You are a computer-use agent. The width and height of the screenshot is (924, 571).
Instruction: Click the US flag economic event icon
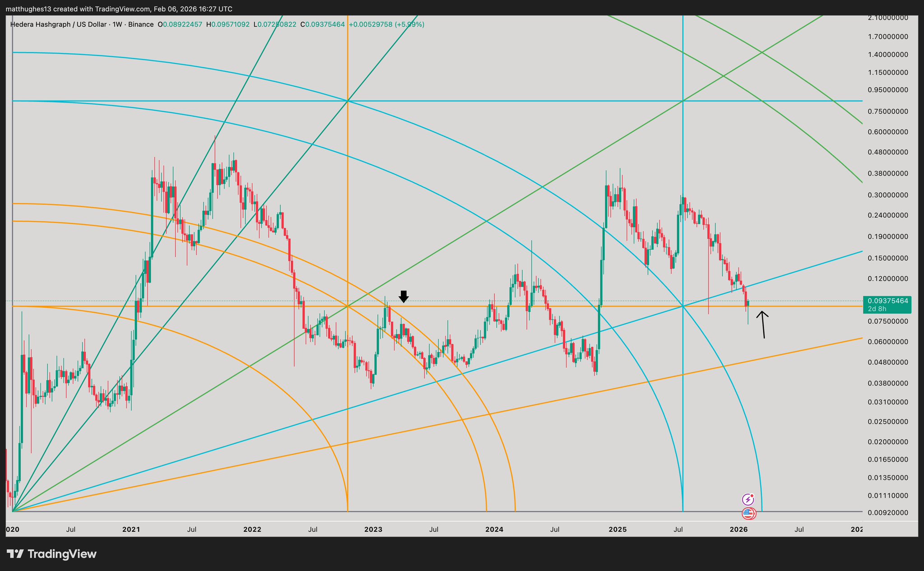(748, 513)
